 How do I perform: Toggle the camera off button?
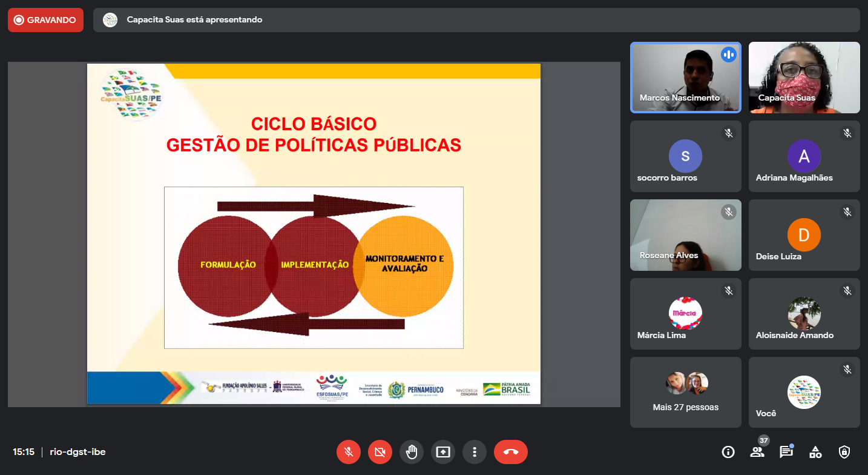click(380, 452)
